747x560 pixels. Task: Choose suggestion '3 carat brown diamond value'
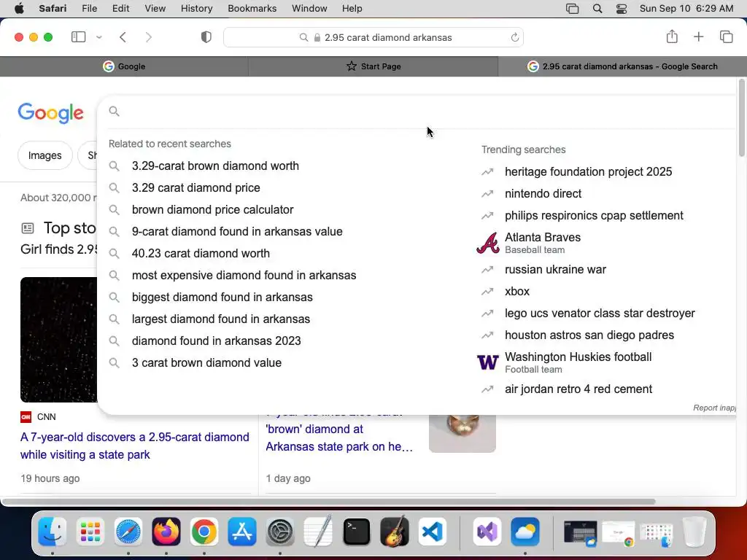coord(206,363)
